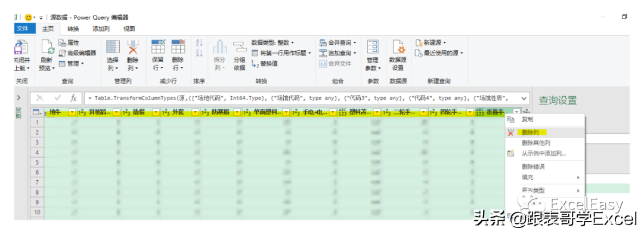This screenshot has width=644, height=234.
Task: Open the filter dropdown of 撬棍 column
Action: tap(156, 112)
